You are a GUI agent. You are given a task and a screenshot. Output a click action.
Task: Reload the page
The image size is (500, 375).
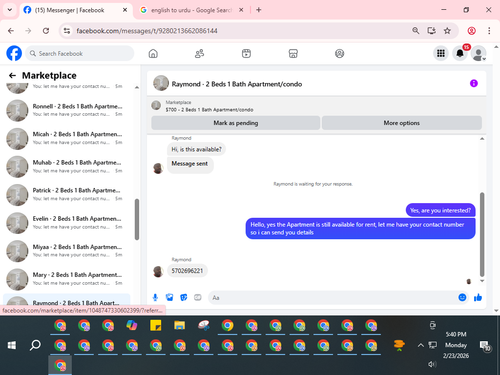click(x=46, y=31)
